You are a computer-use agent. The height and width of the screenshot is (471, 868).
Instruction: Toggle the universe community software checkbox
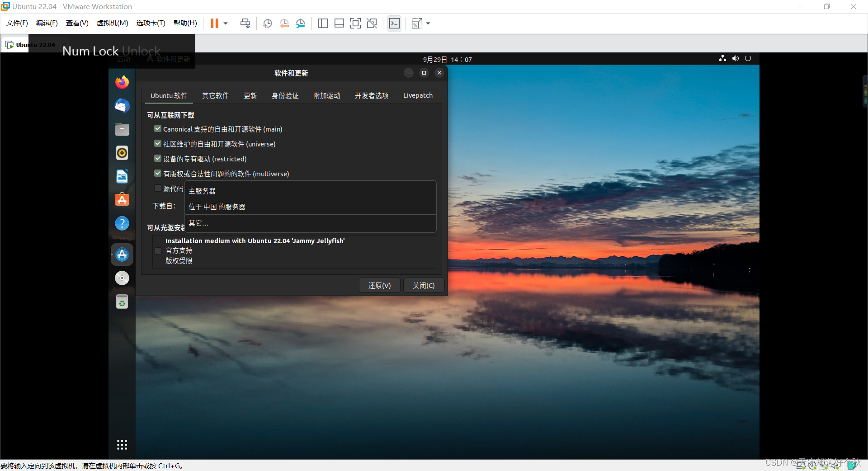pyautogui.click(x=158, y=144)
